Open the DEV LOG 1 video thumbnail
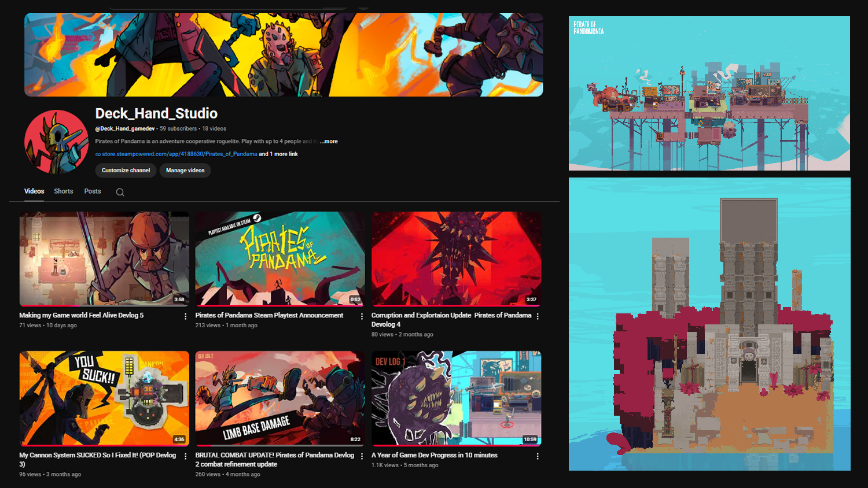 tap(457, 398)
